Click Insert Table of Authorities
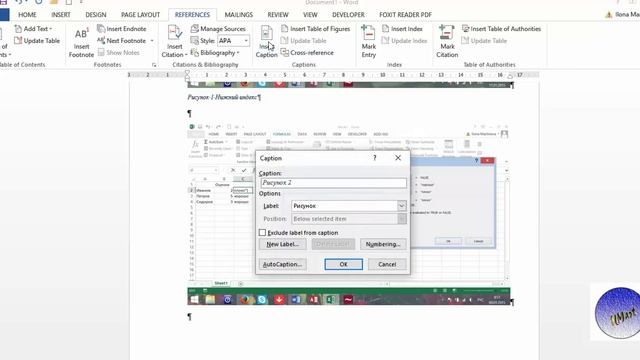Viewport: 640px width, 360px height. (501, 29)
